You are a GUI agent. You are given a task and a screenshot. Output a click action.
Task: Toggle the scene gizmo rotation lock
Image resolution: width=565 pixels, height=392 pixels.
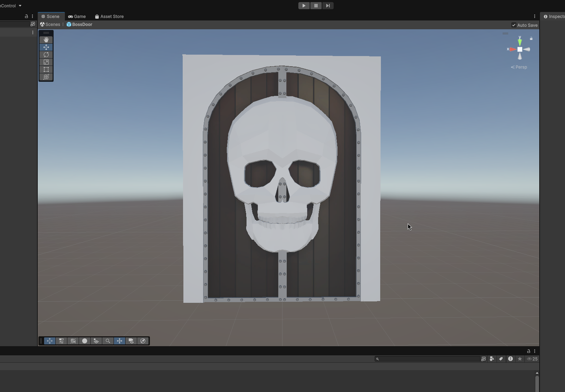pos(531,38)
